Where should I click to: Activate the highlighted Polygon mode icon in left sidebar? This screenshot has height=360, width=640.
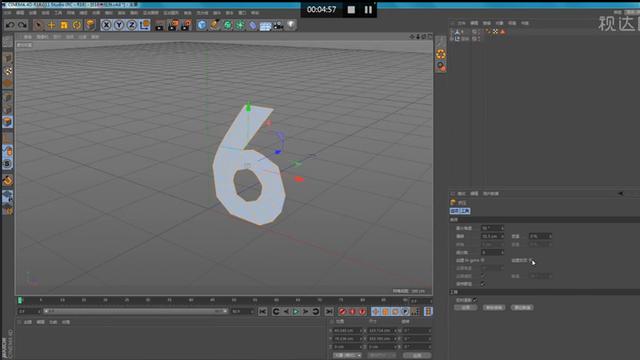[7, 122]
